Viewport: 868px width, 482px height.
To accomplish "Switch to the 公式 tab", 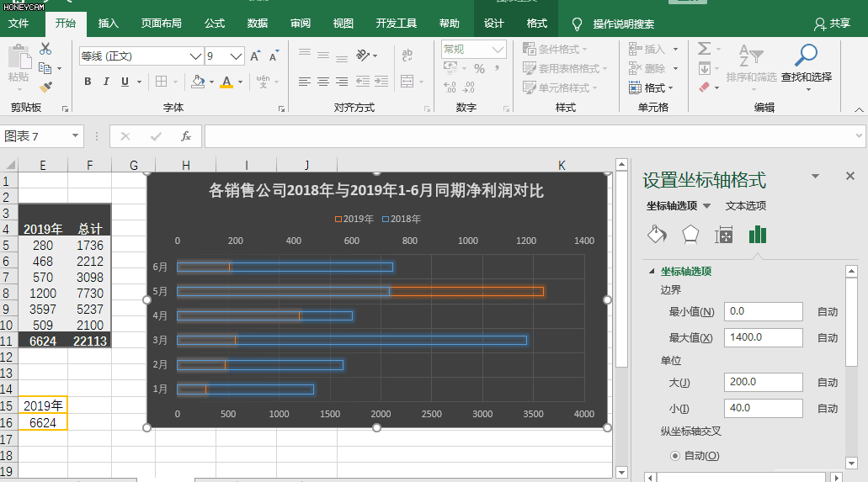I will point(214,24).
